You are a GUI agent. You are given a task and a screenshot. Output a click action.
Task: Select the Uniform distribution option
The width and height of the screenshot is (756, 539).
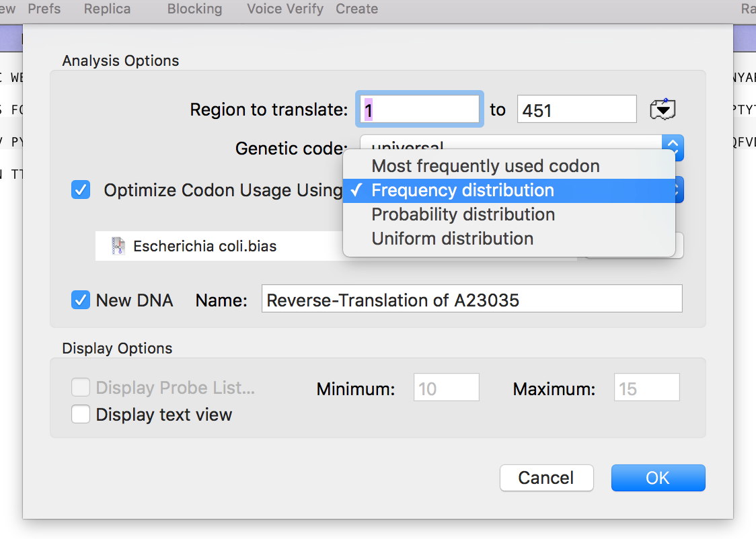452,239
